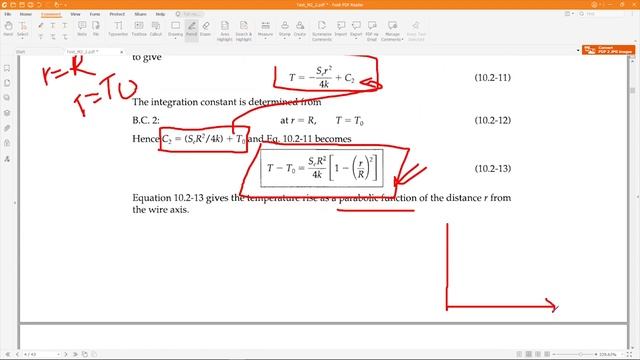
Task: Switch to the Form tab
Action: pos(95,14)
